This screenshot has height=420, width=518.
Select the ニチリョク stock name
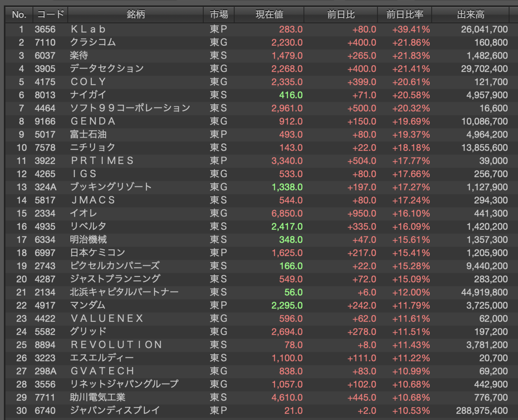pyautogui.click(x=93, y=147)
